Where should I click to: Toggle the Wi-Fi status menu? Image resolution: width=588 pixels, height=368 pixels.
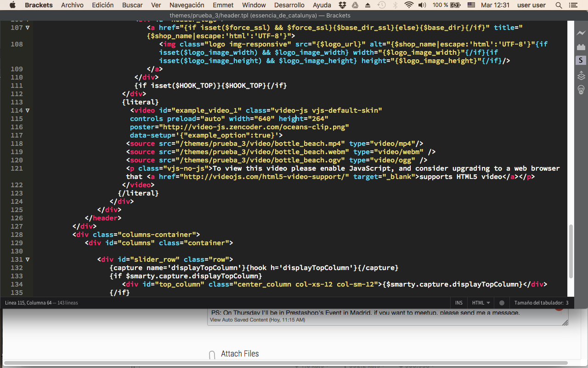click(x=408, y=5)
